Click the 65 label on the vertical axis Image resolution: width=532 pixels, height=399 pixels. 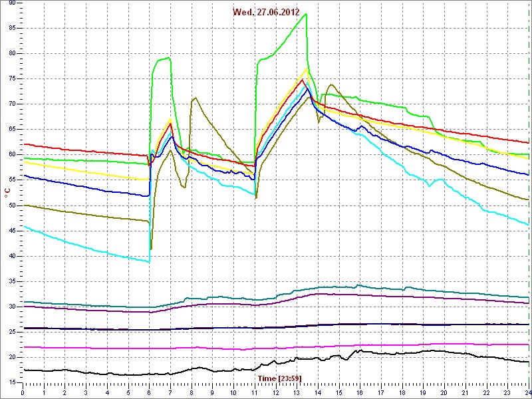pyautogui.click(x=12, y=129)
